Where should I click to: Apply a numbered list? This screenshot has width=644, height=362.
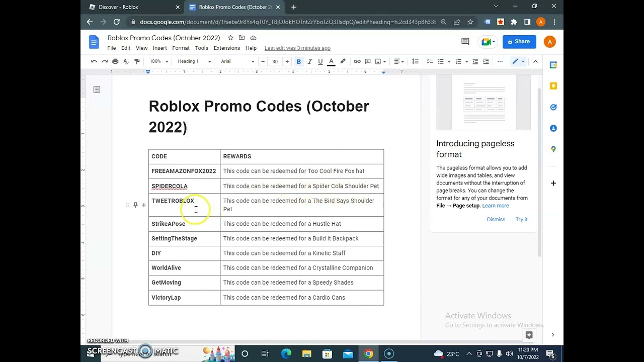click(x=458, y=61)
